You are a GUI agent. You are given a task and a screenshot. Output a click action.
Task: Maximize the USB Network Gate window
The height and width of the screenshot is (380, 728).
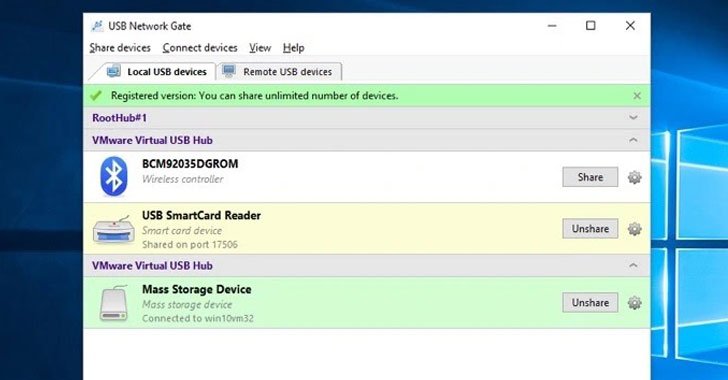591,26
